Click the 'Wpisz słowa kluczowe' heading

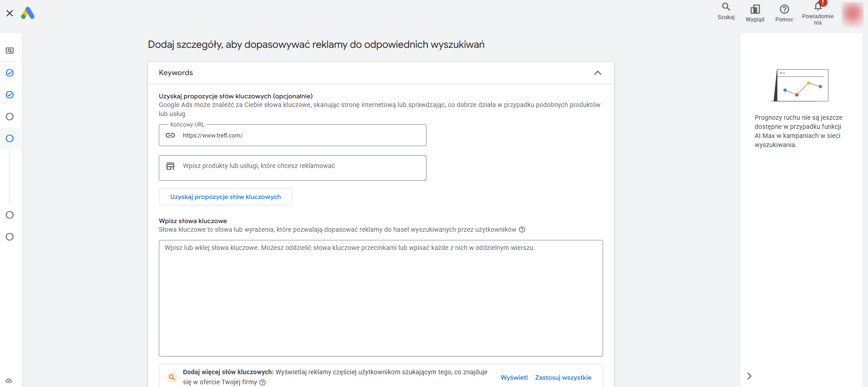(193, 221)
